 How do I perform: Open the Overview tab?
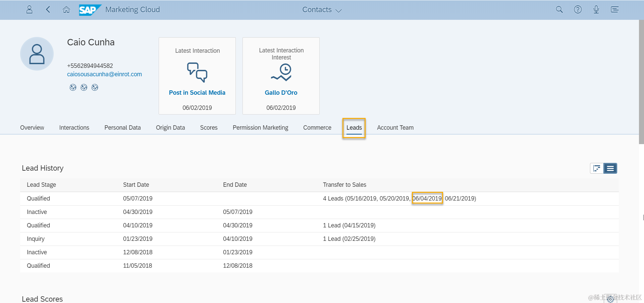(x=32, y=128)
